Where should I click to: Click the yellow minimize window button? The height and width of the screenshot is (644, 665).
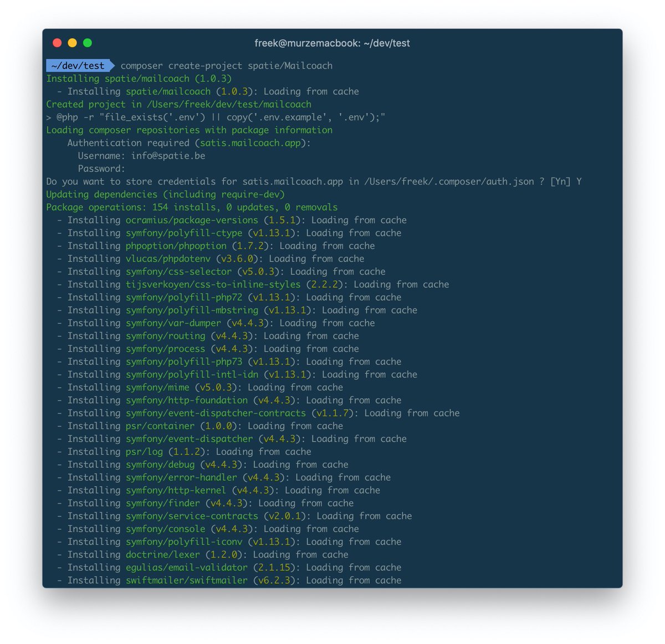tap(72, 43)
